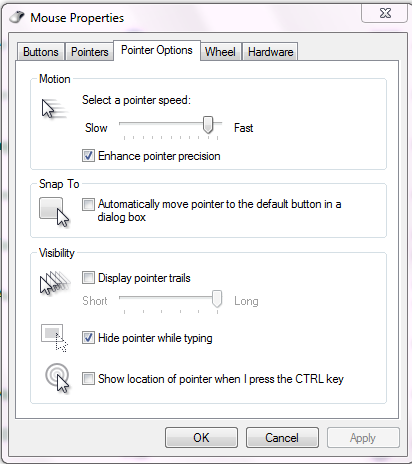The width and height of the screenshot is (412, 464).
Task: Switch to the Buttons tab
Action: [41, 52]
